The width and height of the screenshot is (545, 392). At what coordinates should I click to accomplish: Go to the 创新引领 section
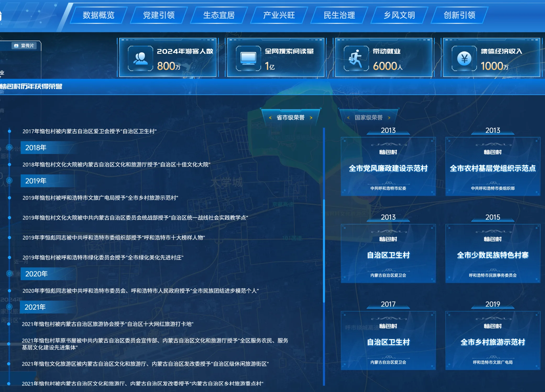459,15
